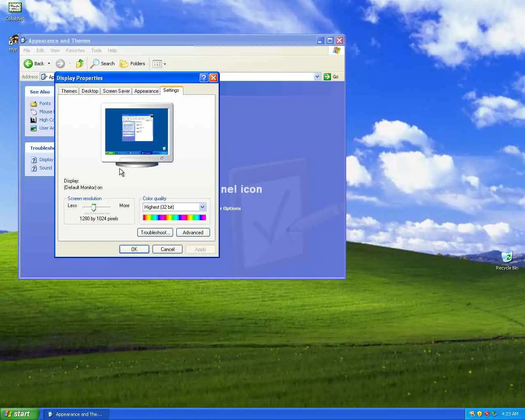Click the Forward arrow toolbar icon
525x420 pixels.
(60, 64)
